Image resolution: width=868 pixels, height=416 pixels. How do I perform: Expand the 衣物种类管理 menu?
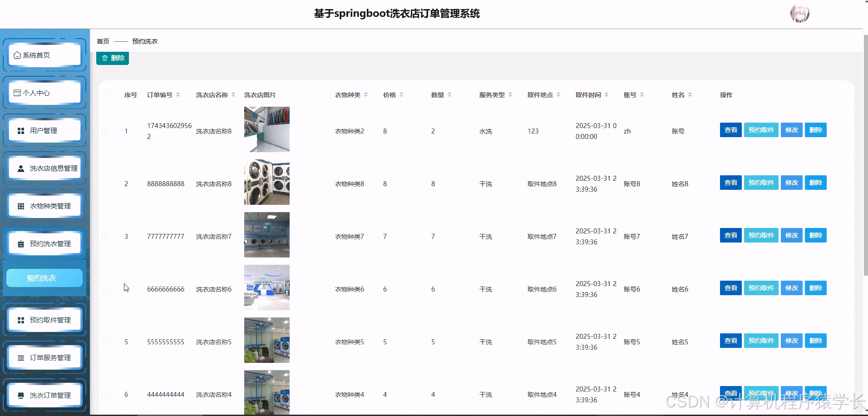pyautogui.click(x=44, y=206)
